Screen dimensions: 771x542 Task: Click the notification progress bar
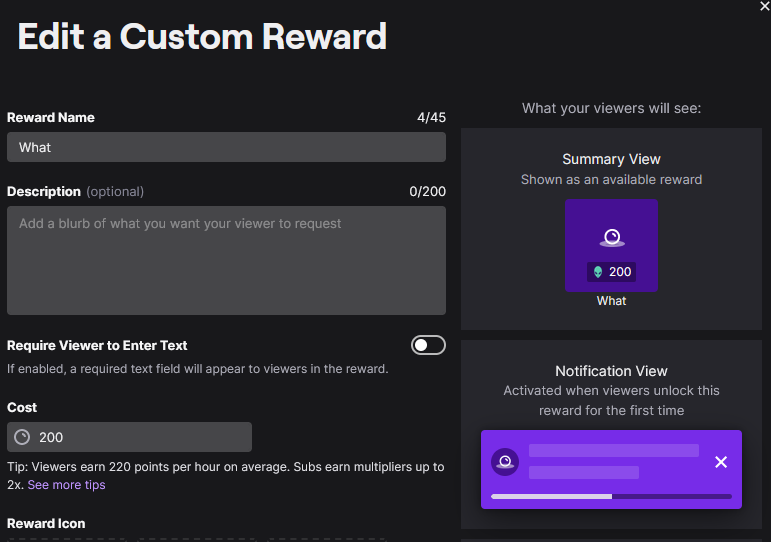coord(611,496)
